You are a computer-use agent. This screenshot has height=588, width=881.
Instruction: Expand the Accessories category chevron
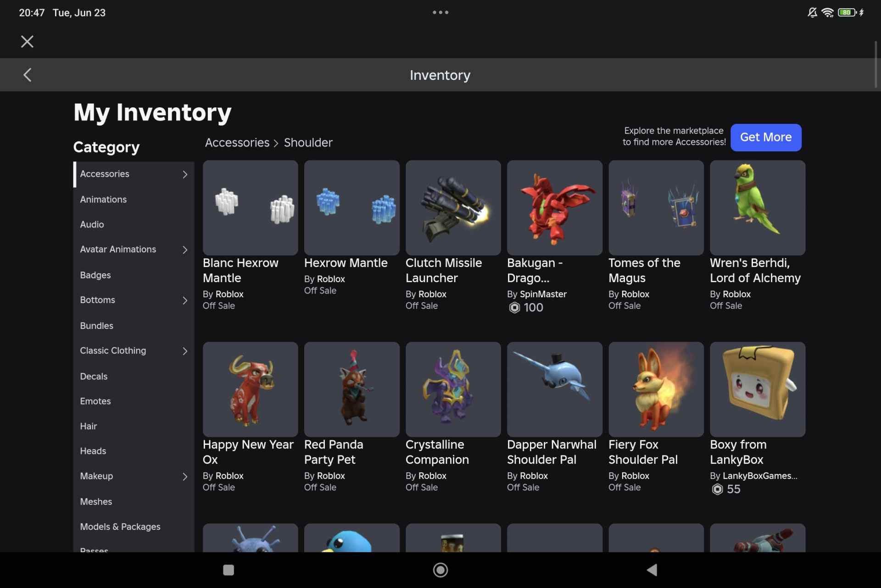[185, 174]
